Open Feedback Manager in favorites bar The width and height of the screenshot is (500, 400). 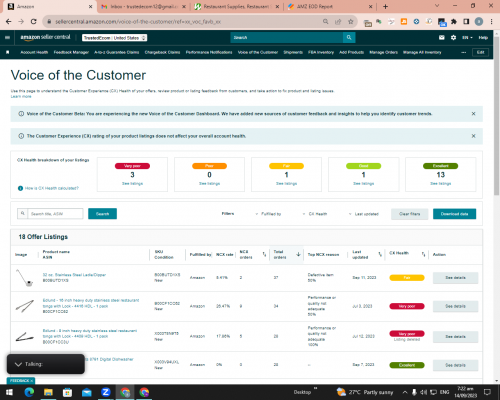coord(71,52)
